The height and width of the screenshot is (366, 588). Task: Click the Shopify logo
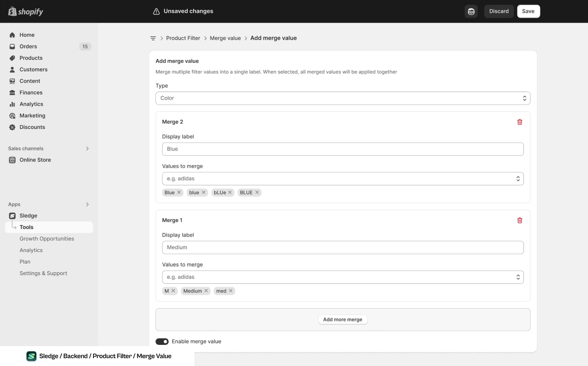point(26,12)
